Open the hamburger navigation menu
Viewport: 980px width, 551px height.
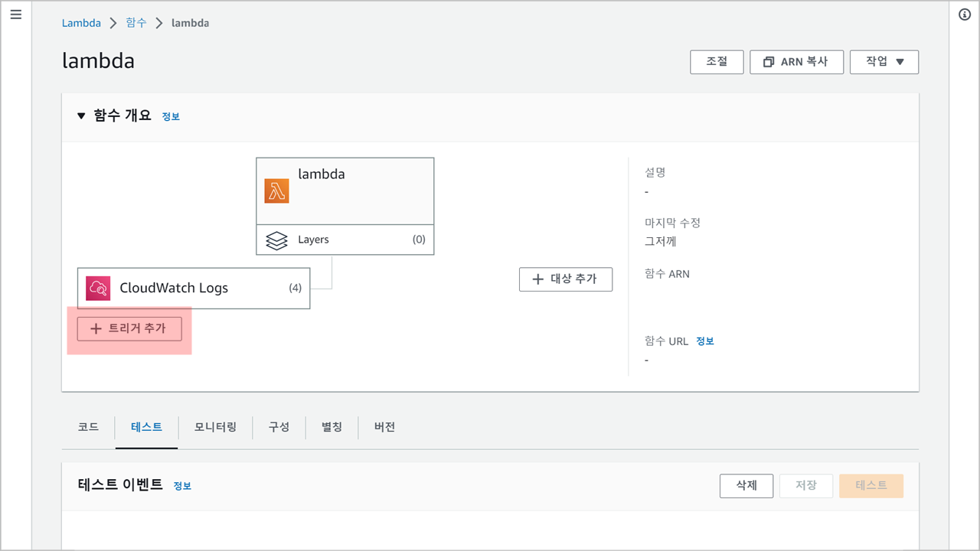coord(16,15)
